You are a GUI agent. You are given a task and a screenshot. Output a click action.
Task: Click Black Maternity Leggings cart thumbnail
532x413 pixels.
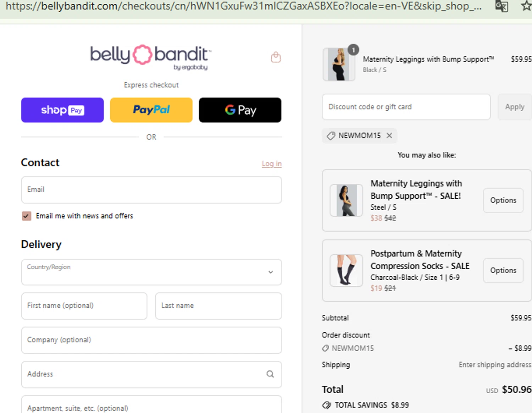339,65
